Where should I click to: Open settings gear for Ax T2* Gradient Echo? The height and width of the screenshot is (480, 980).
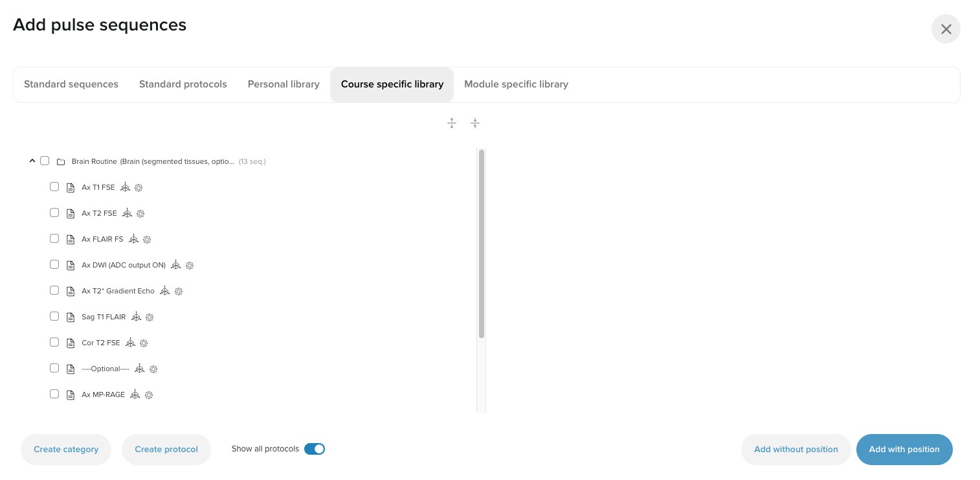point(179,291)
